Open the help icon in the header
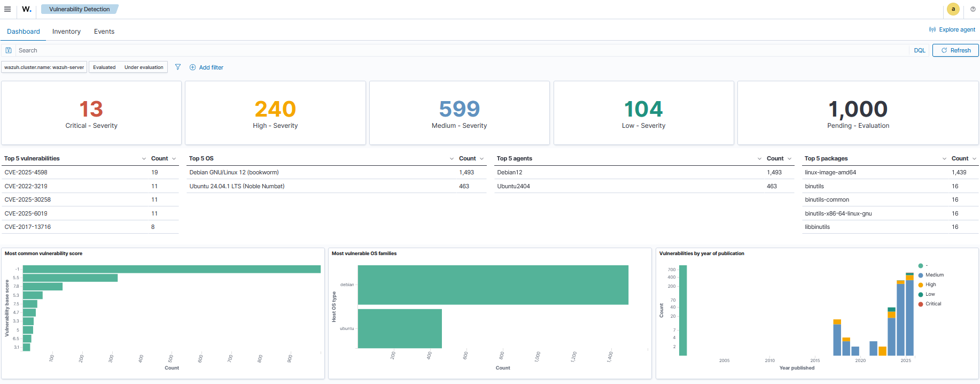Viewport: 980px width, 384px height. 973,9
